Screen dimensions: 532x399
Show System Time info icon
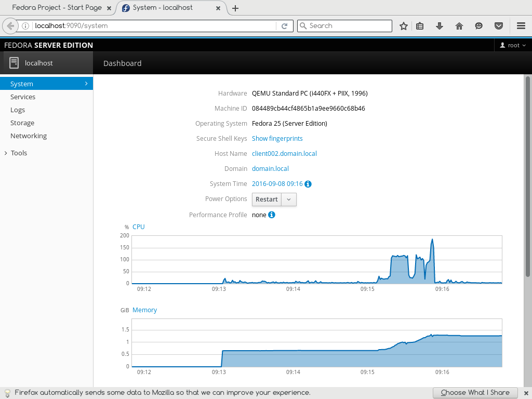(x=308, y=184)
